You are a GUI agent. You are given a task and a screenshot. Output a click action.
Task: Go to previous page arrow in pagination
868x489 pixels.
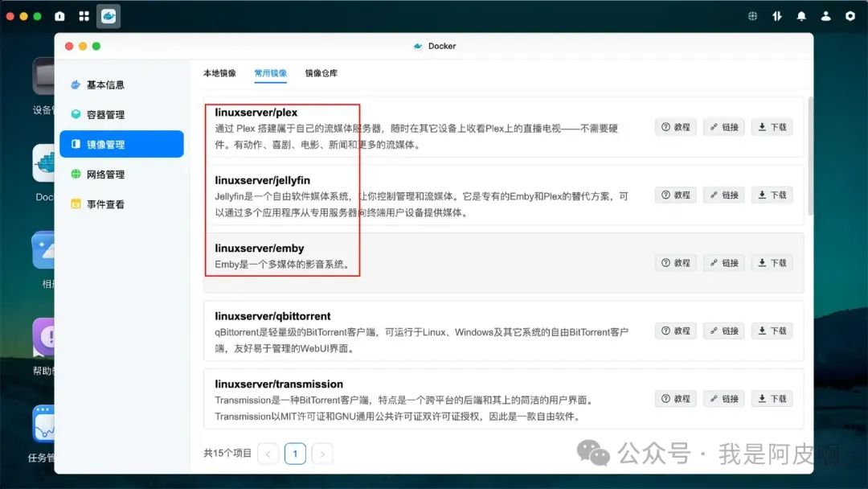click(268, 454)
